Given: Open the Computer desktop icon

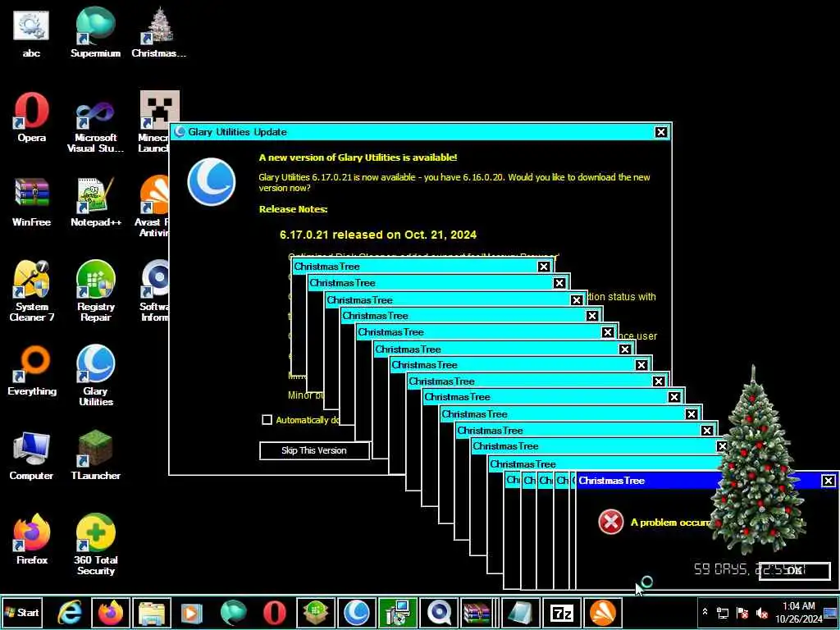Looking at the screenshot, I should 31,455.
